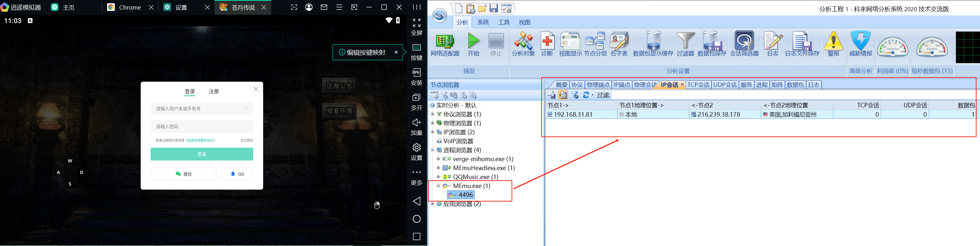This screenshot has height=246, width=980.
Task: Tick the 逍遥安卓服务协议 agreement checkbox
Action: 153,140
